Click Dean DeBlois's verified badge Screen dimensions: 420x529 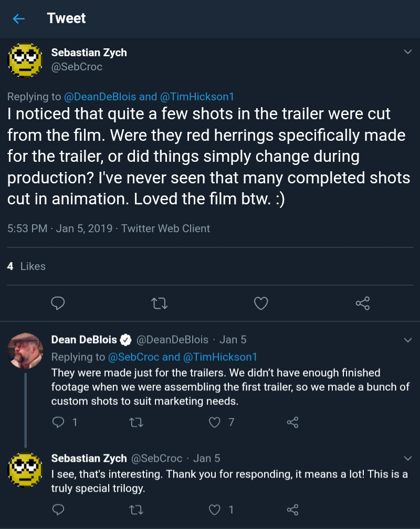click(124, 339)
